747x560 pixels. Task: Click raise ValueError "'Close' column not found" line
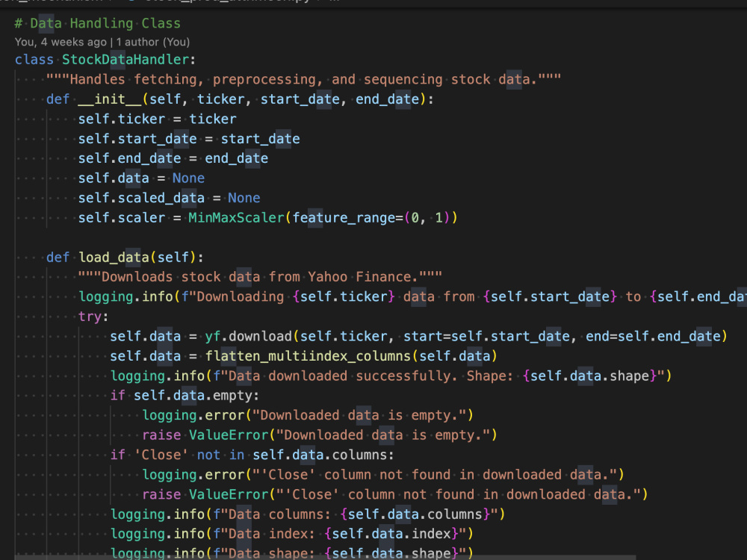[395, 494]
